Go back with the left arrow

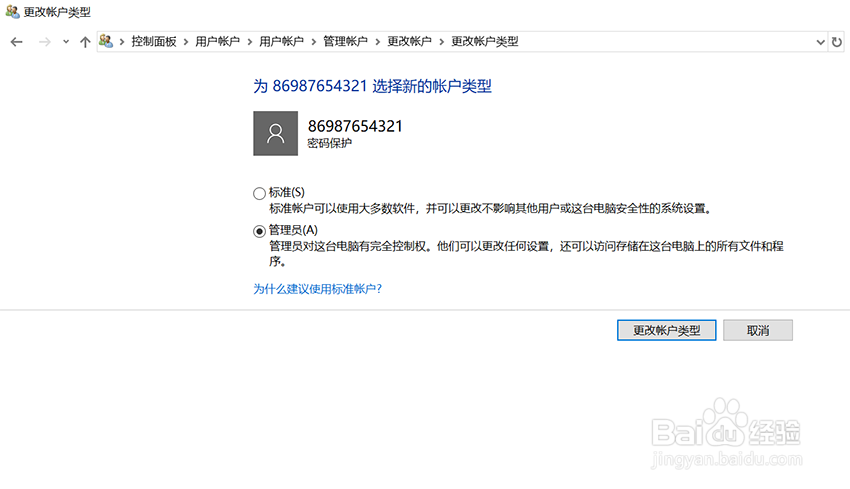point(17,42)
